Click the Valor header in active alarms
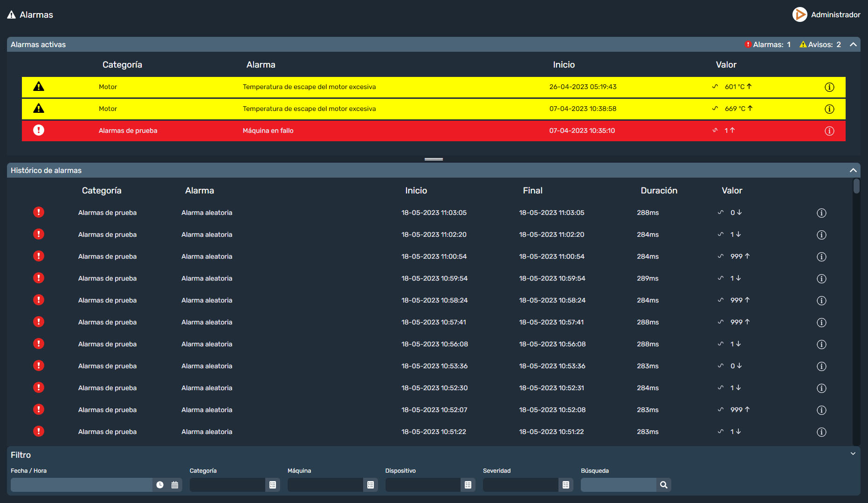Screen dimensions: 868x503 pos(726,65)
